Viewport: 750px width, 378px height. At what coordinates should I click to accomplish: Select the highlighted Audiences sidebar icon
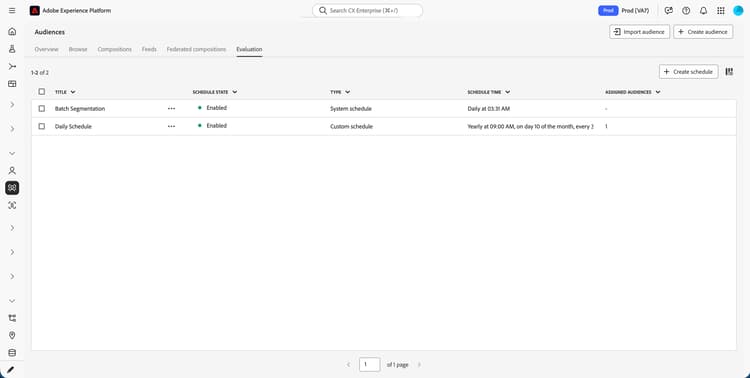(x=12, y=188)
